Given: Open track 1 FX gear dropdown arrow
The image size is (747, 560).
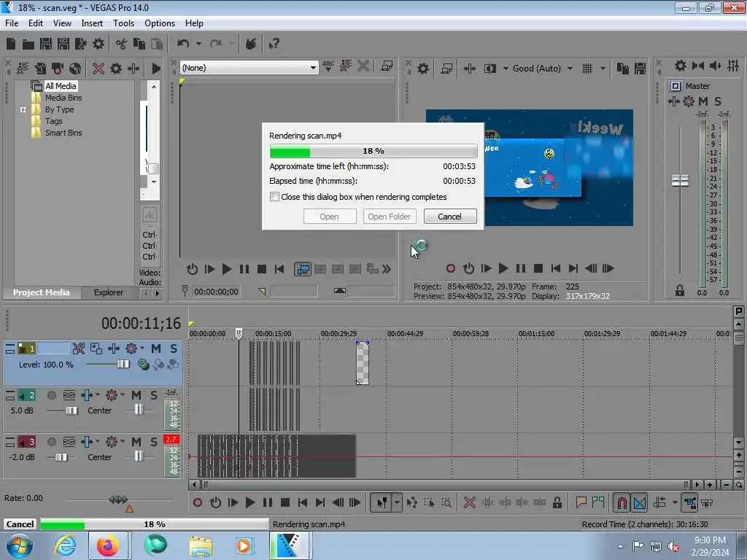Looking at the screenshot, I should (x=142, y=348).
